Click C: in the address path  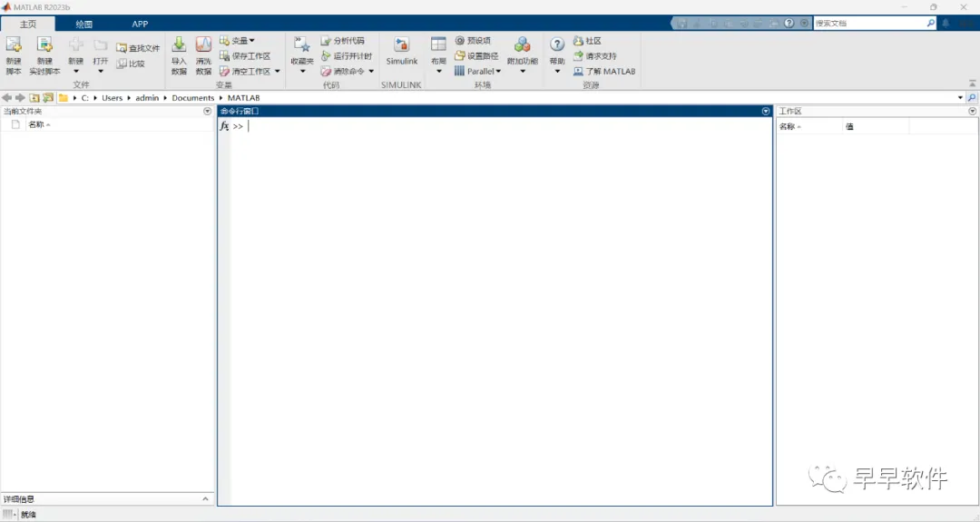[85, 97]
